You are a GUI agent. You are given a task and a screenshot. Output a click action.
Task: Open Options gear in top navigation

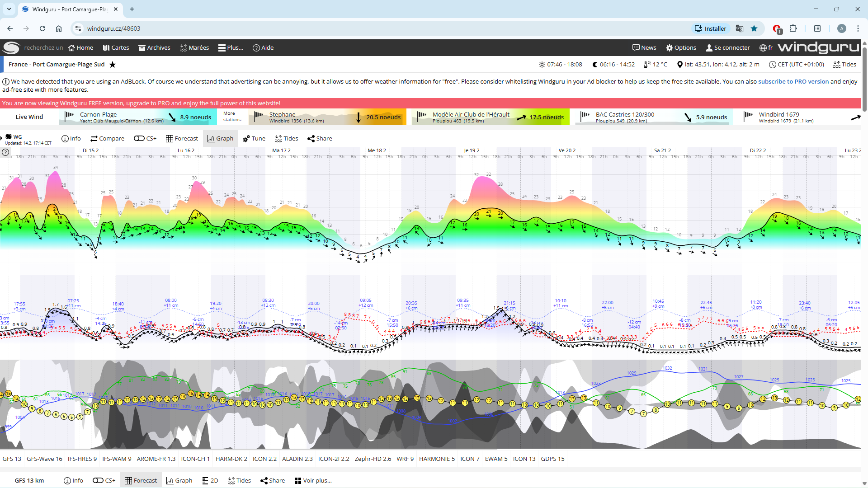[x=681, y=48]
